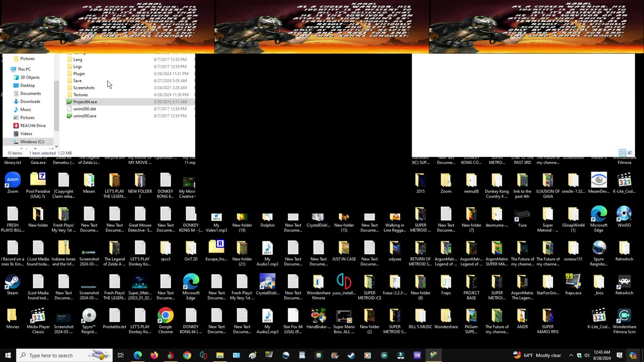Open the Windows Start menu
644x362 pixels.
click(x=8, y=355)
